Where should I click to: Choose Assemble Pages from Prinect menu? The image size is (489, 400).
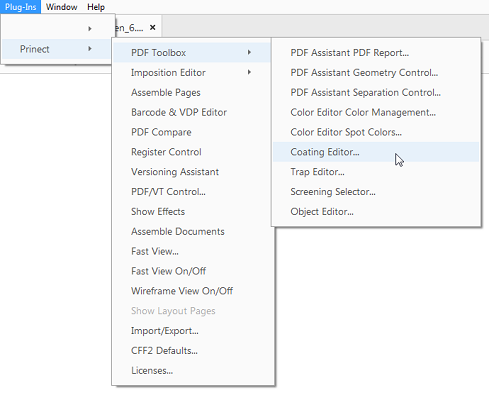192,92
